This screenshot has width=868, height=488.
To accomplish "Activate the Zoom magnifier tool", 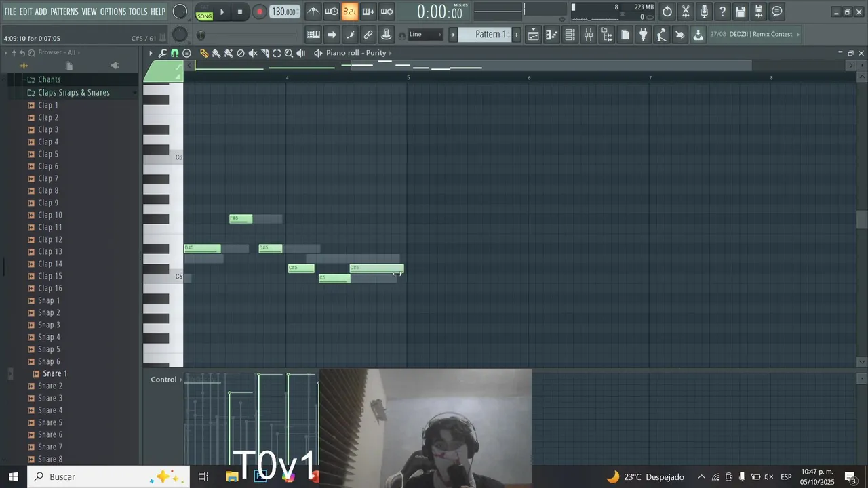I will [289, 53].
